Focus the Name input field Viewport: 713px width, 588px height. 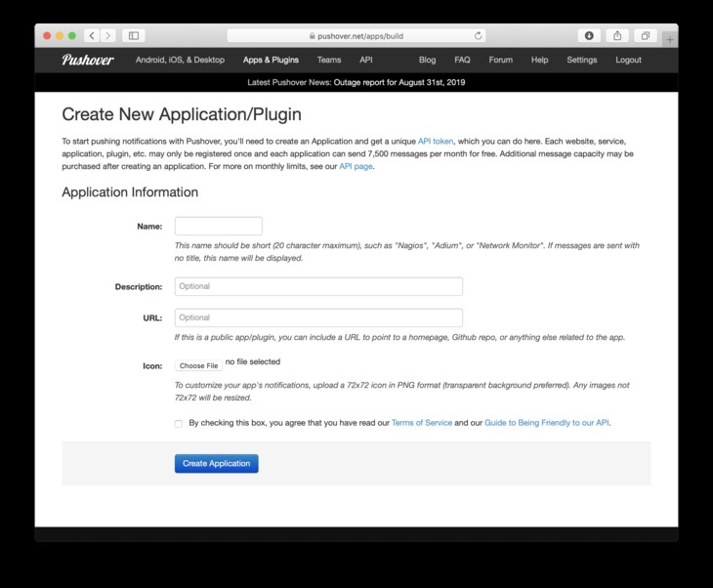pos(219,226)
